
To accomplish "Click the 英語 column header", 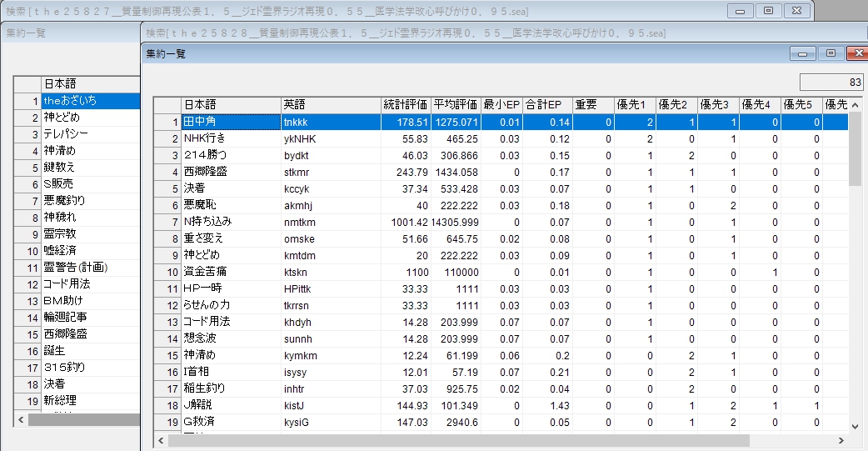I will 330,105.
